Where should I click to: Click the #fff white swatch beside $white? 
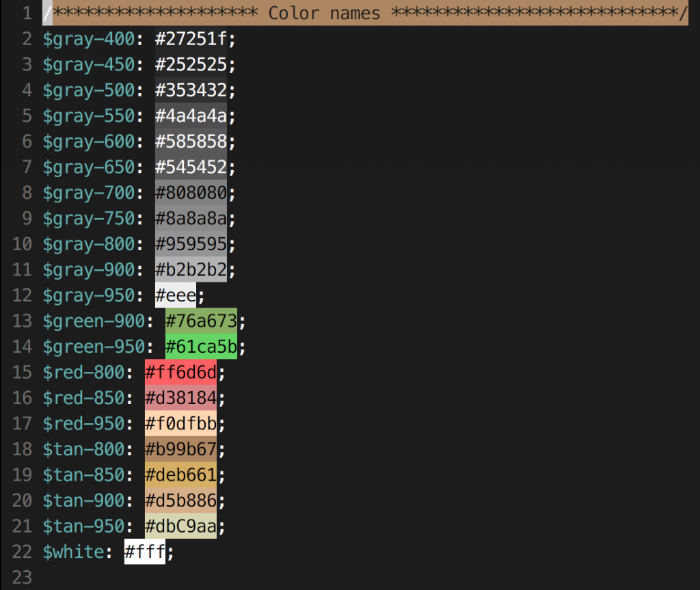point(144,552)
